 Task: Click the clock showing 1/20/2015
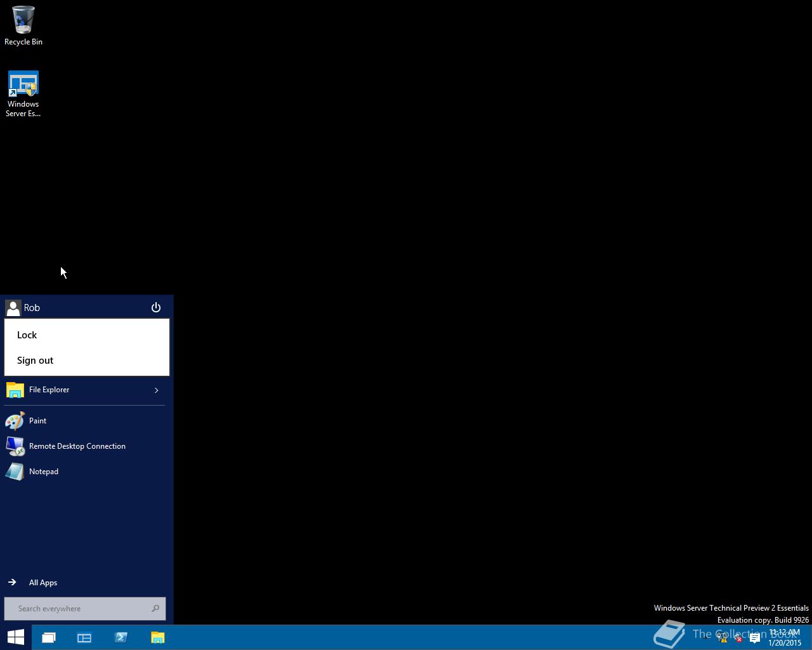785,638
